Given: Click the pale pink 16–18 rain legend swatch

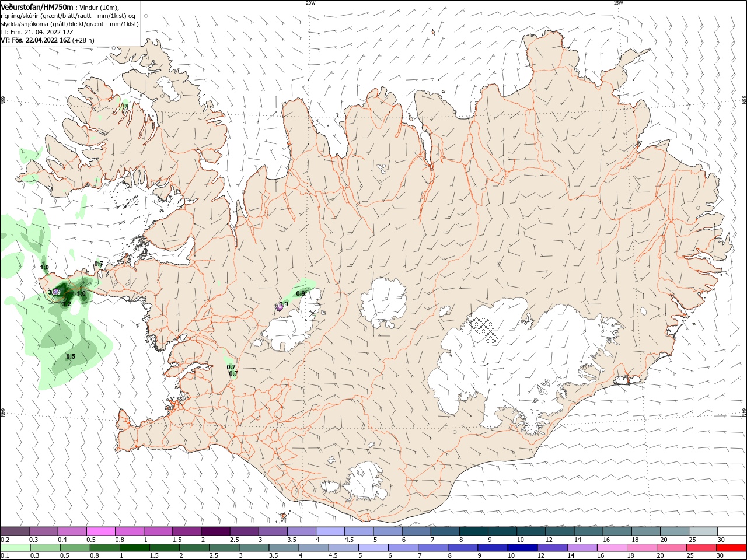Looking at the screenshot, I should (x=612, y=548).
